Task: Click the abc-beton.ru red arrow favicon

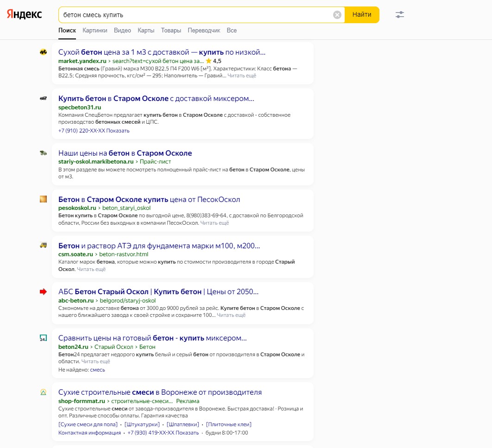Action: coord(43,292)
